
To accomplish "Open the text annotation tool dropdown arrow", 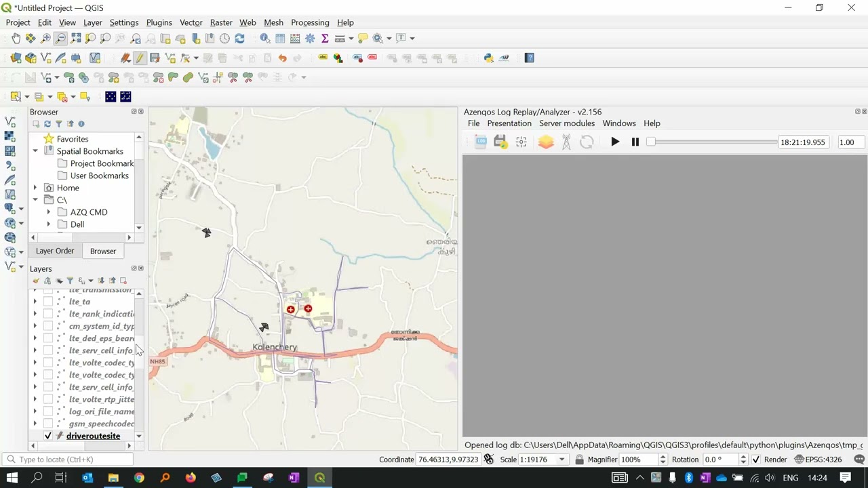I will click(412, 39).
